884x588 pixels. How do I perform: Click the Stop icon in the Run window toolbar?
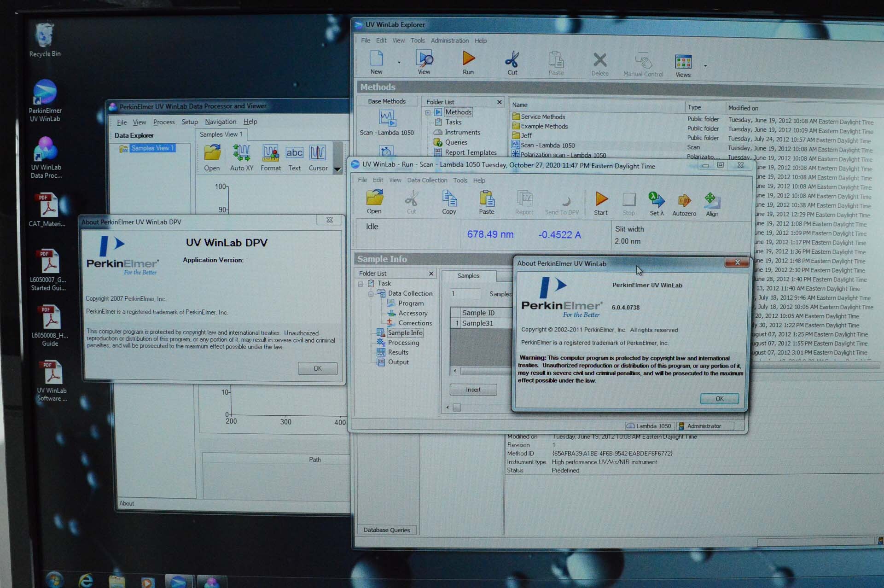click(629, 199)
